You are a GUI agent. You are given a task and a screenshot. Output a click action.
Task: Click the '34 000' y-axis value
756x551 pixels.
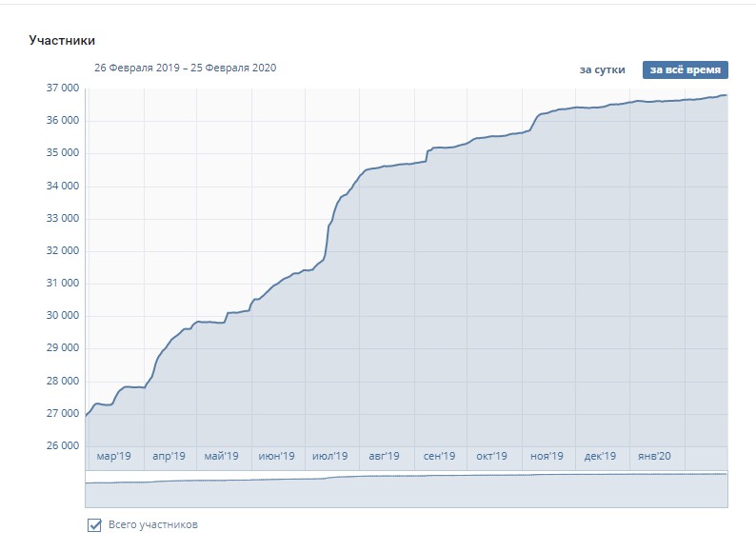coord(63,187)
